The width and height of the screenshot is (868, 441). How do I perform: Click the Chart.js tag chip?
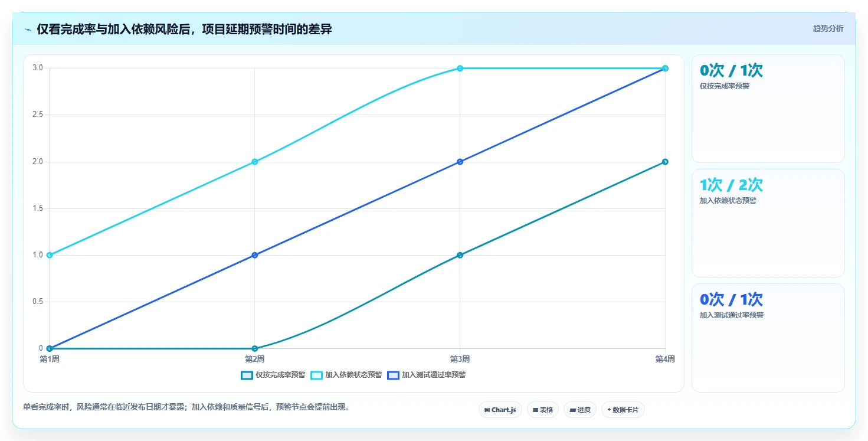point(500,410)
